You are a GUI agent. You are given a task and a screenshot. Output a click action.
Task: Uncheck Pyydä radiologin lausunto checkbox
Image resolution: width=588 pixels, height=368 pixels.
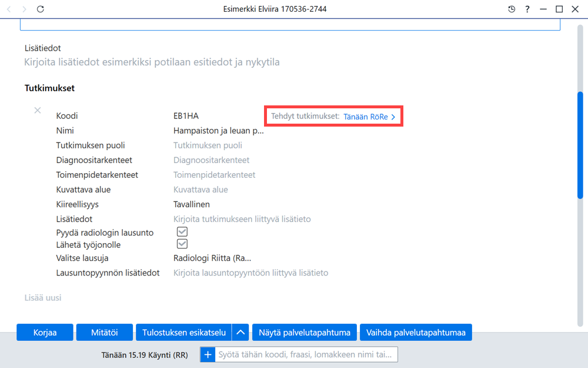[182, 231]
